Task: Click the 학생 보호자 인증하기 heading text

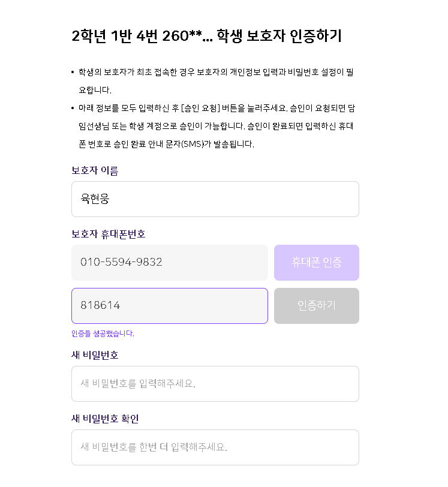Action: point(279,35)
